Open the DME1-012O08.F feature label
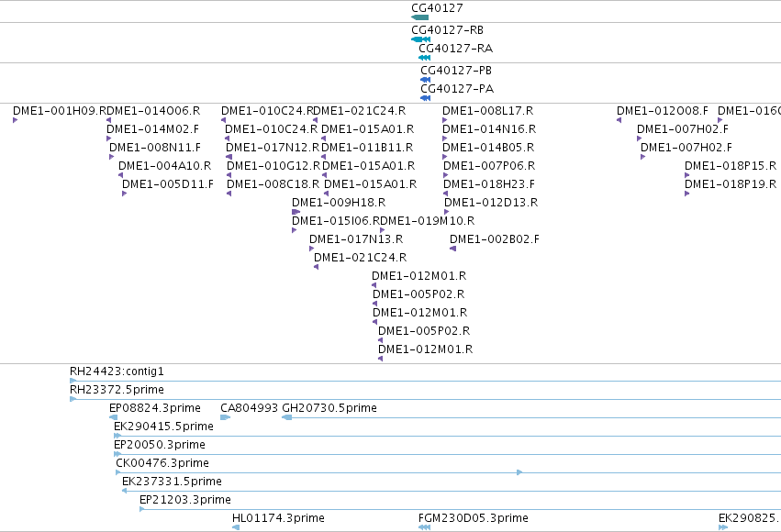The width and height of the screenshot is (781, 532). pyautogui.click(x=663, y=110)
